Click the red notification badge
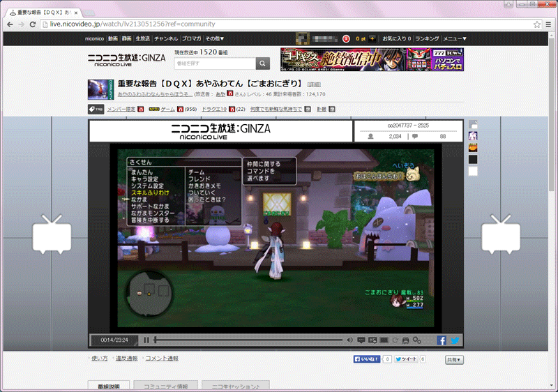Image resolution: width=558 pixels, height=392 pixels. (345, 38)
